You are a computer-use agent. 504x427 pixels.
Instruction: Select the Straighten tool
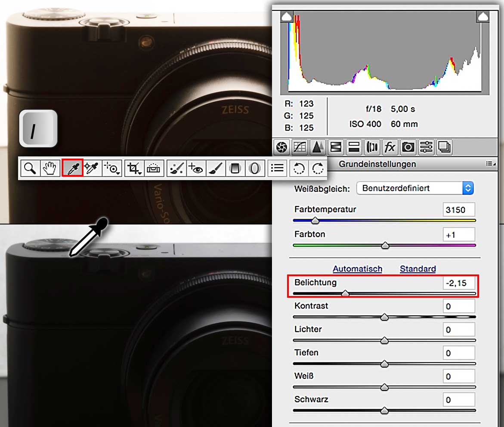[x=154, y=167]
